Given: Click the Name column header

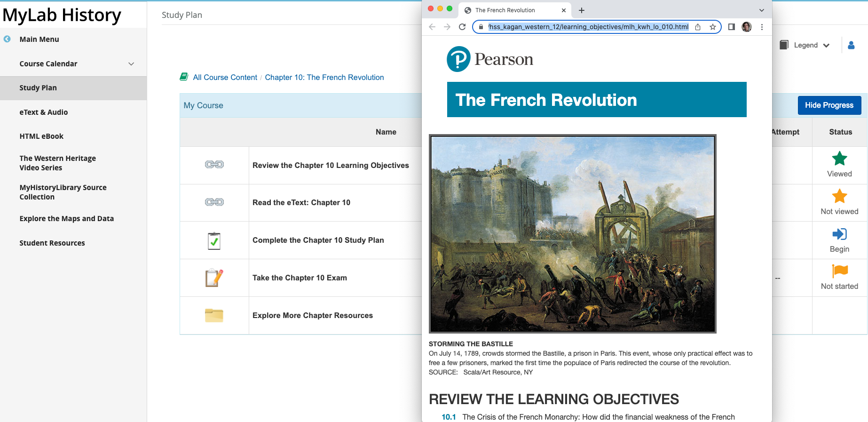Looking at the screenshot, I should [386, 132].
